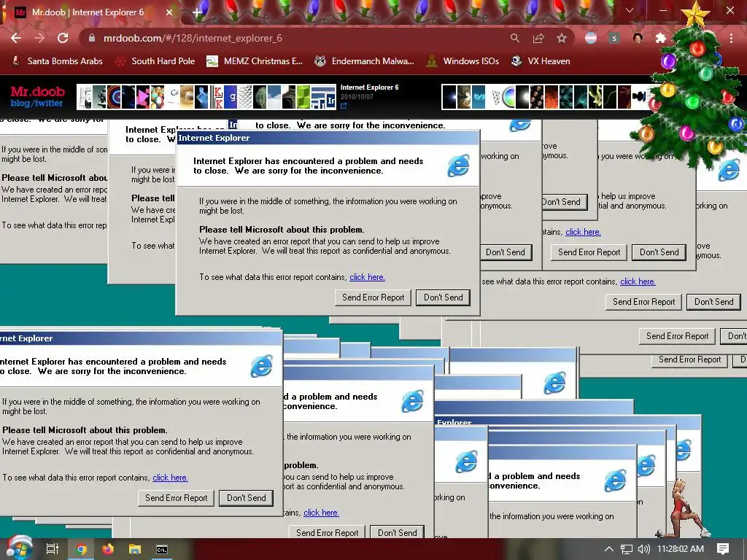Screen dimensions: 747x560
Task: Click the front center dialog's 'Internet Explorer' title bar
Action: (328, 138)
